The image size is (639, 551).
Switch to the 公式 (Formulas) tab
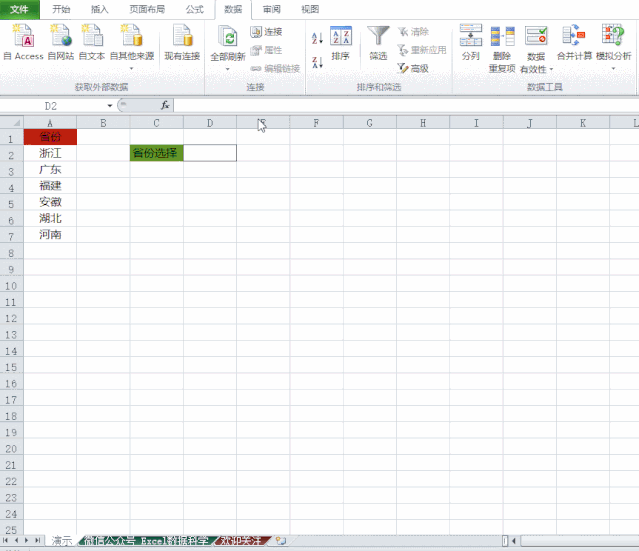click(194, 9)
